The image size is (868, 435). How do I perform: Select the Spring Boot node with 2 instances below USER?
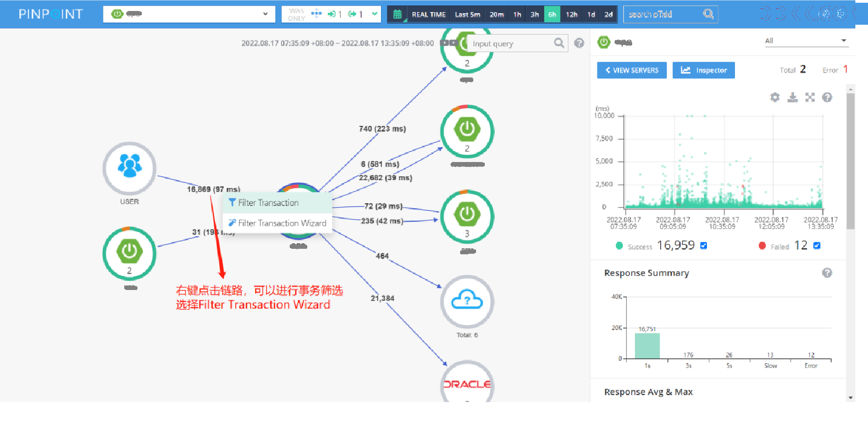[129, 253]
